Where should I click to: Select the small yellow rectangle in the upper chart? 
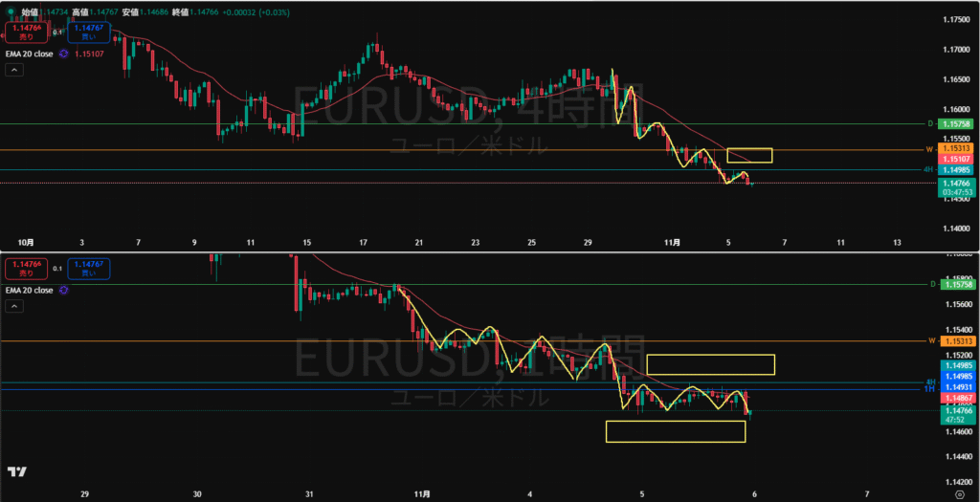click(x=749, y=155)
